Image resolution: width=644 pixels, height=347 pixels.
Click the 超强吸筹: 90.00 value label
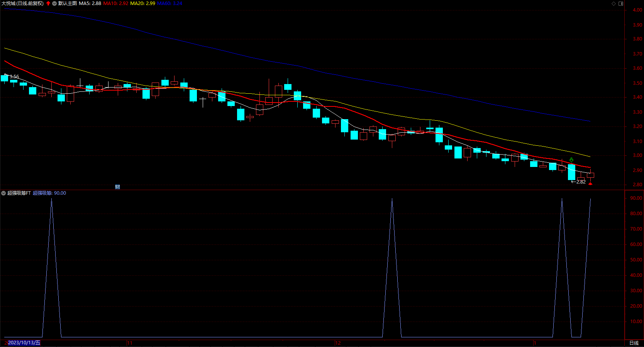[x=49, y=193]
